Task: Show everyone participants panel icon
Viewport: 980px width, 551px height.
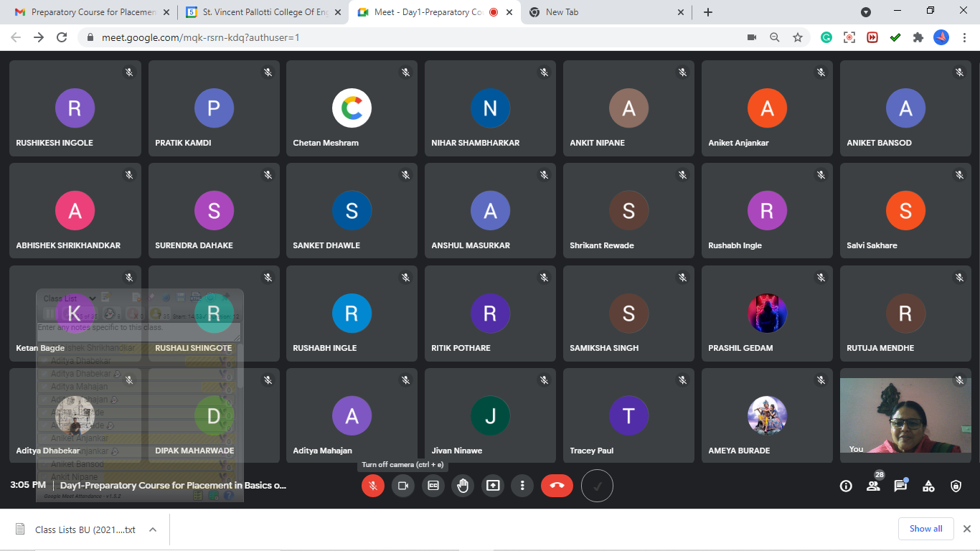Action: click(873, 486)
